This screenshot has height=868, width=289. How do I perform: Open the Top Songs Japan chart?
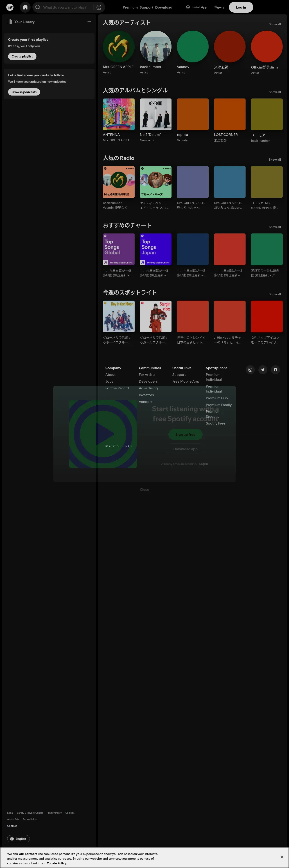pyautogui.click(x=156, y=249)
